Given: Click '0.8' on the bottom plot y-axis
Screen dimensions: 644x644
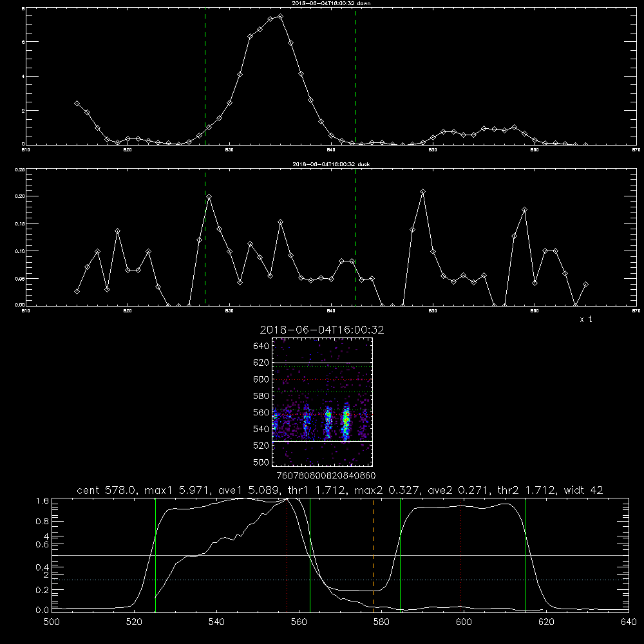Looking at the screenshot, I should pyautogui.click(x=43, y=522).
